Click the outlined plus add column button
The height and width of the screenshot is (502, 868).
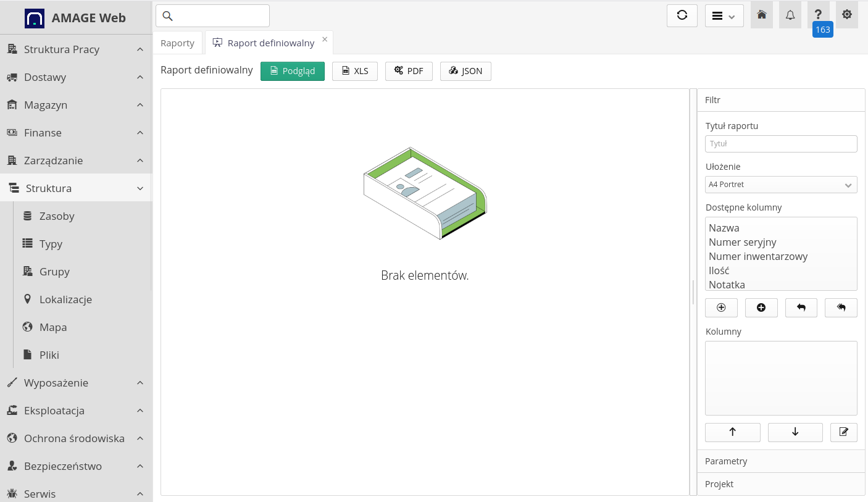click(721, 307)
